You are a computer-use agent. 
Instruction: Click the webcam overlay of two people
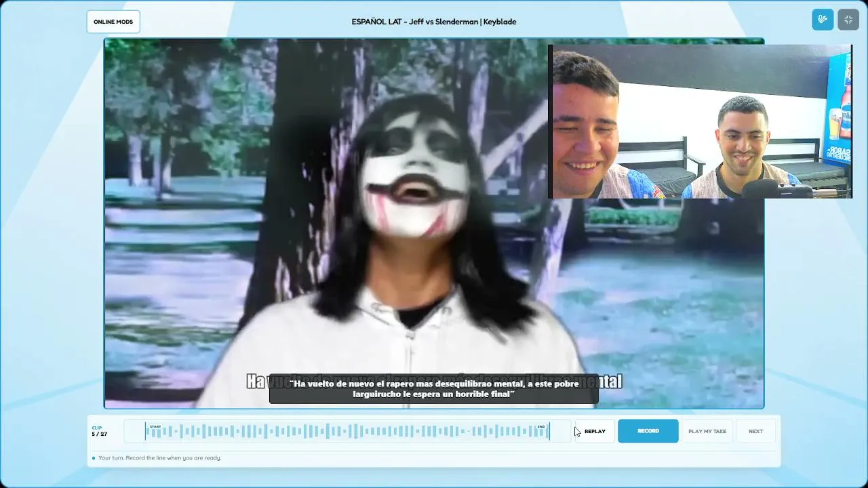click(x=700, y=121)
